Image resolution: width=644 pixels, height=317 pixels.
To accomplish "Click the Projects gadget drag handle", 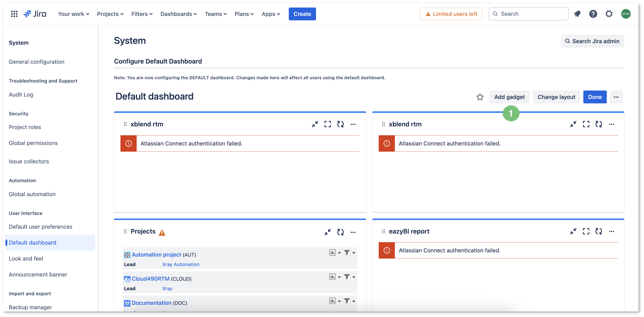I will point(125,231).
